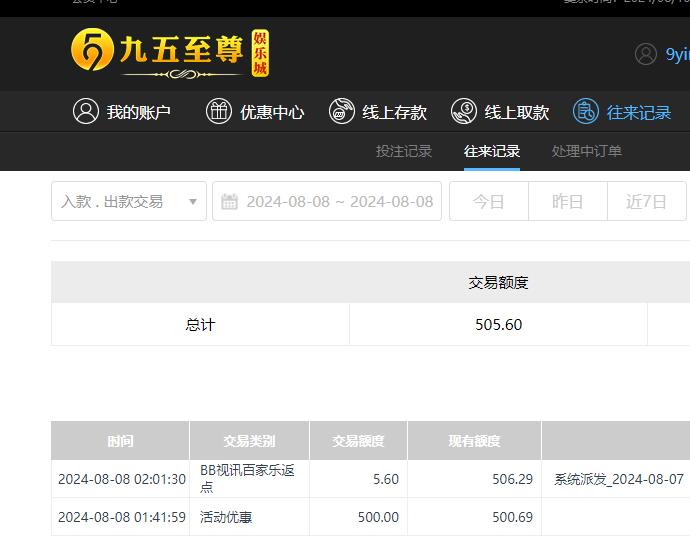Filter records by 近7日
690x536 pixels.
tap(647, 201)
